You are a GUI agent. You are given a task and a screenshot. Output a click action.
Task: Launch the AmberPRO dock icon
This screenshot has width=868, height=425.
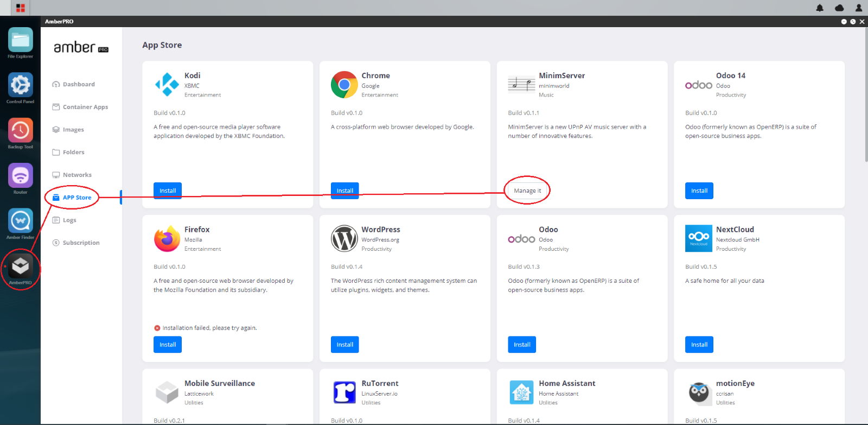[x=20, y=266]
